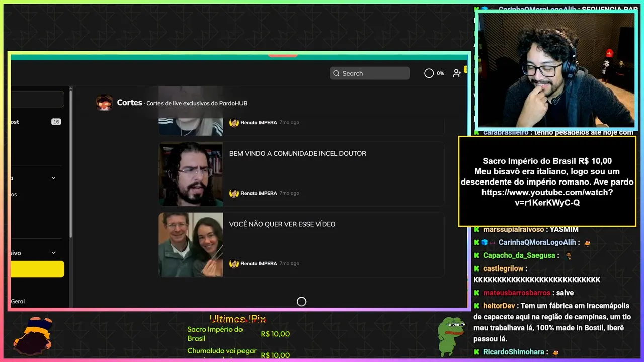Click the 0% progress circle indicator
The height and width of the screenshot is (362, 644).
pos(429,73)
